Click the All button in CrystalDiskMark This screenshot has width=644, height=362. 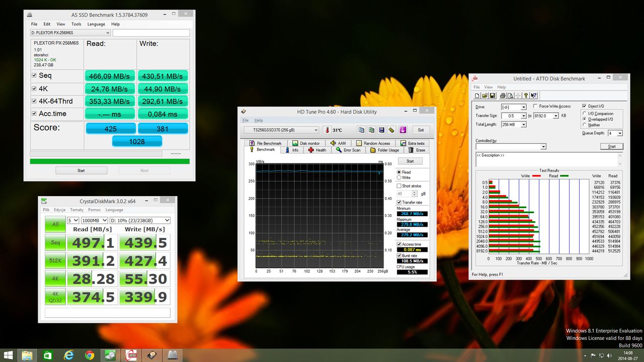[x=55, y=224]
